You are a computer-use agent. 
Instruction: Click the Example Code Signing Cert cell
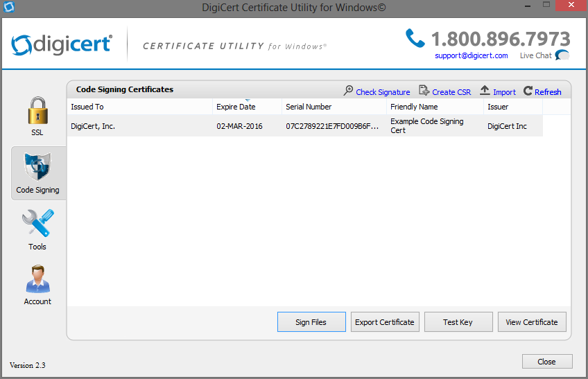point(426,126)
